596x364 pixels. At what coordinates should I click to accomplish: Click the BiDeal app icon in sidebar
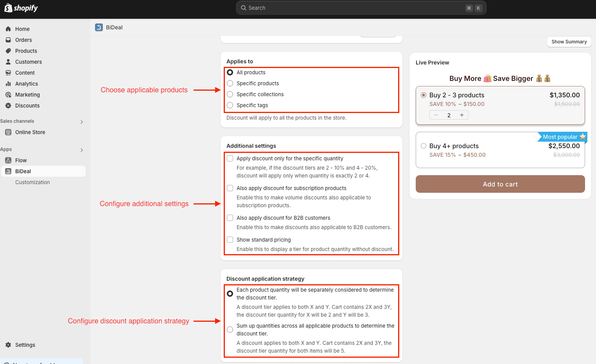[8, 171]
